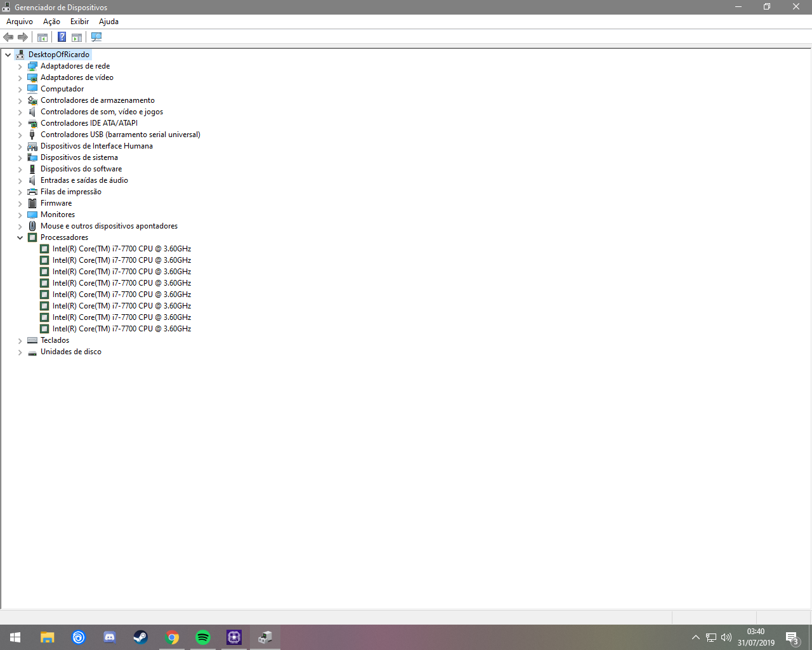Toggle the action pane toolbar icon
Viewport: 812px width, 650px height.
point(77,37)
